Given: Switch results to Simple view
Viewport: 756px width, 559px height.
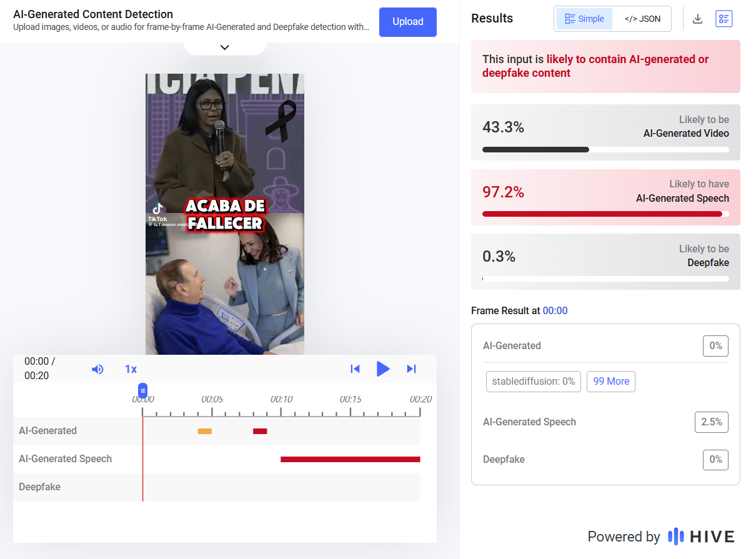Looking at the screenshot, I should 584,19.
